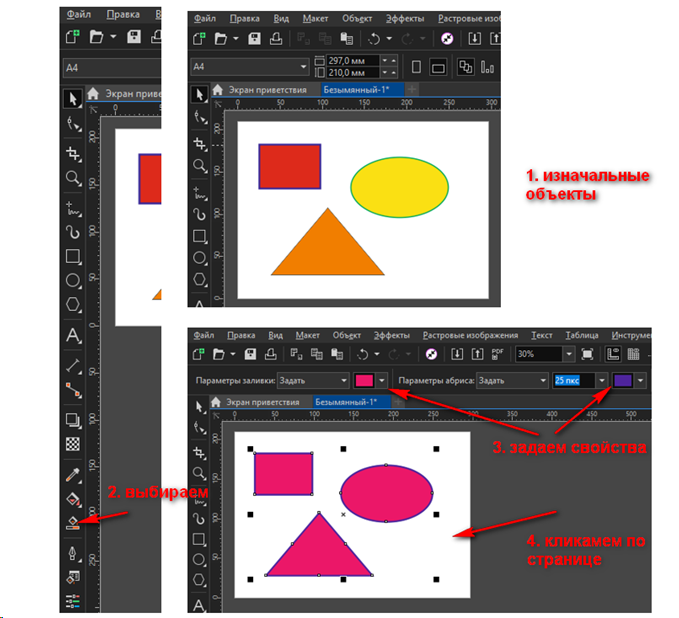
Task: Select the Ellipse tool in left toolbox
Action: (73, 280)
